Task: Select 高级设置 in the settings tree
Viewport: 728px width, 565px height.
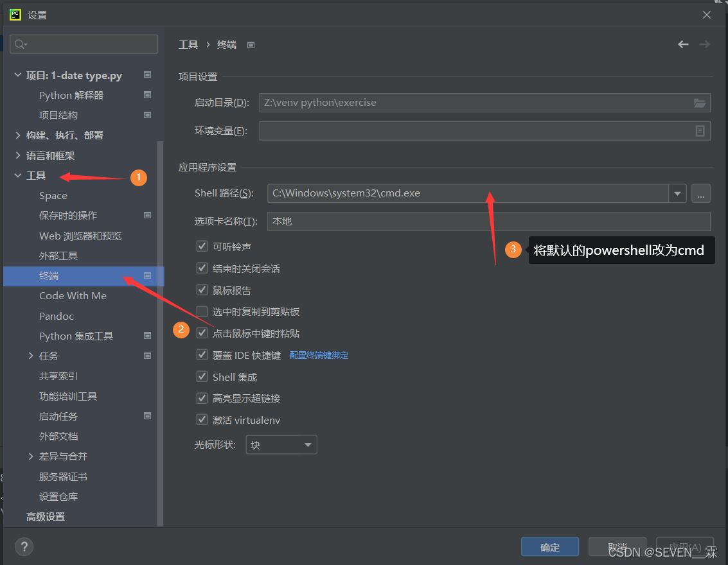Action: [46, 516]
